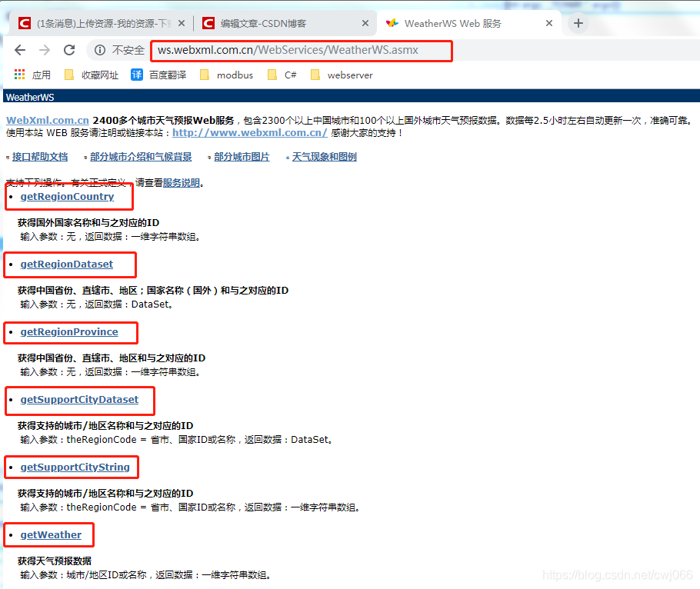Screen dimensions: 700x589
Task: Open the getSupportCityString operation
Action: 75,468
